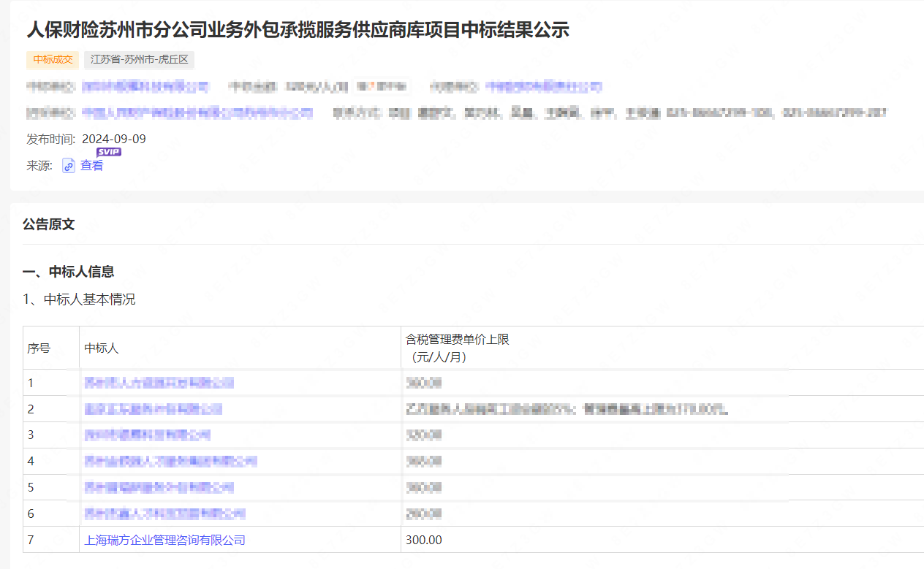Open the 查看 source link
The image size is (924, 569).
coord(91,166)
